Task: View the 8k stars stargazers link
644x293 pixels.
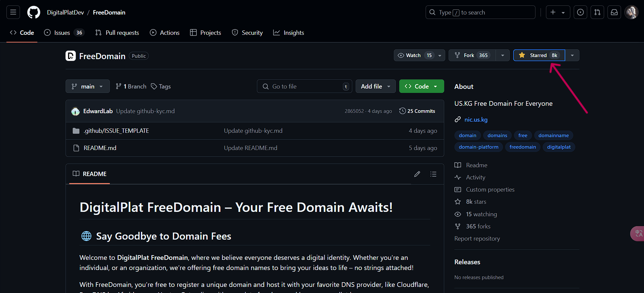Action: [470, 202]
